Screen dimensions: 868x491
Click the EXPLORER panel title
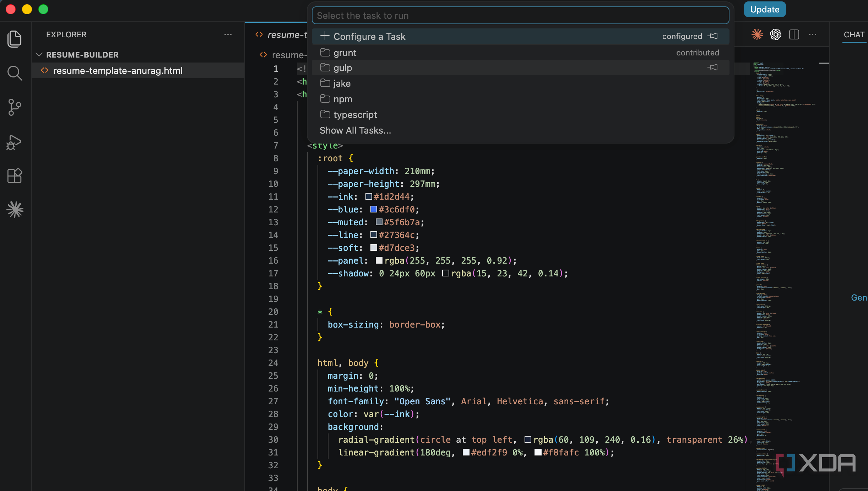pyautogui.click(x=66, y=35)
